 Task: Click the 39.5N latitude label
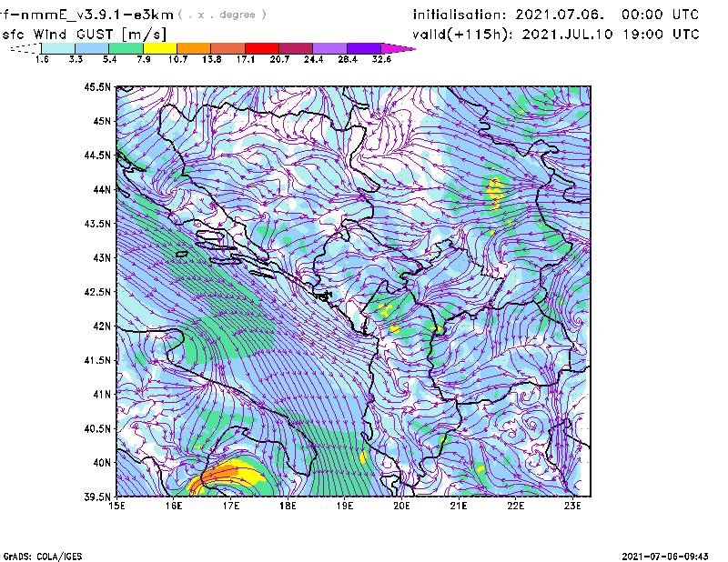click(x=97, y=497)
